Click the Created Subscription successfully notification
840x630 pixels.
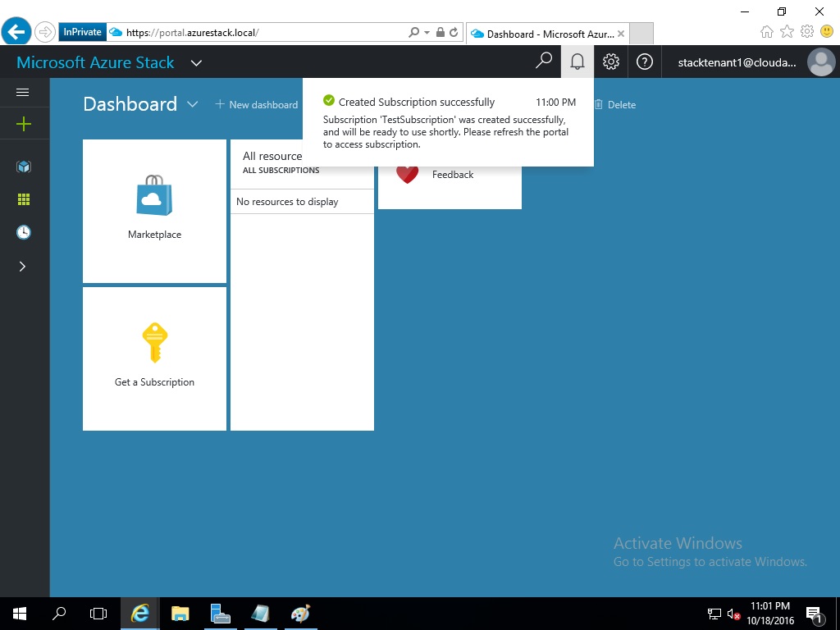448,122
